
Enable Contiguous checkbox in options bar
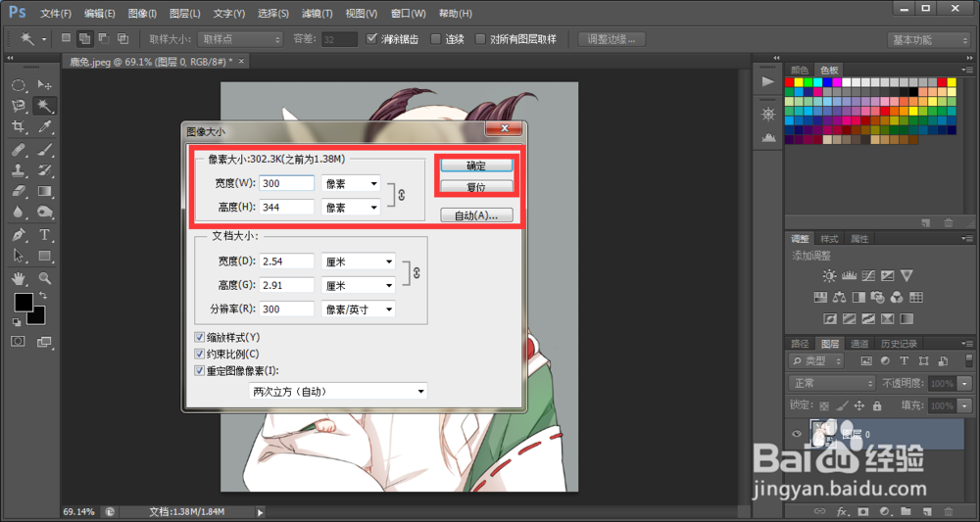436,39
